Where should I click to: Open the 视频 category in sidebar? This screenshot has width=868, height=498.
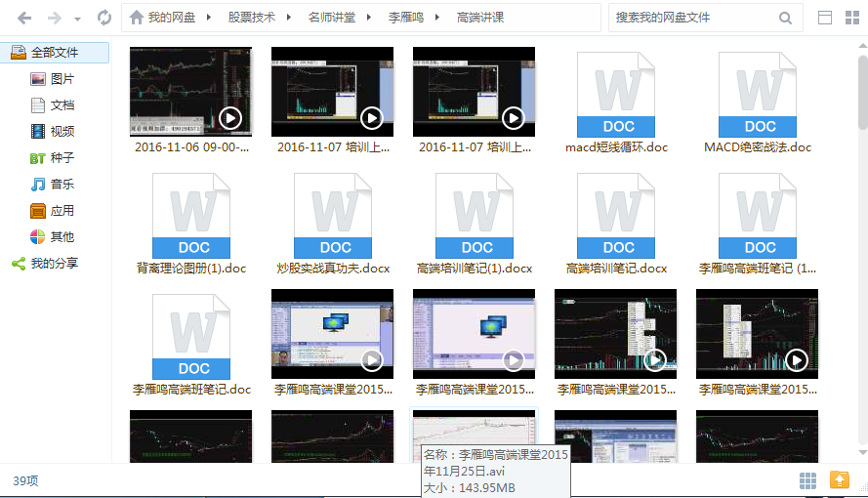pos(55,132)
